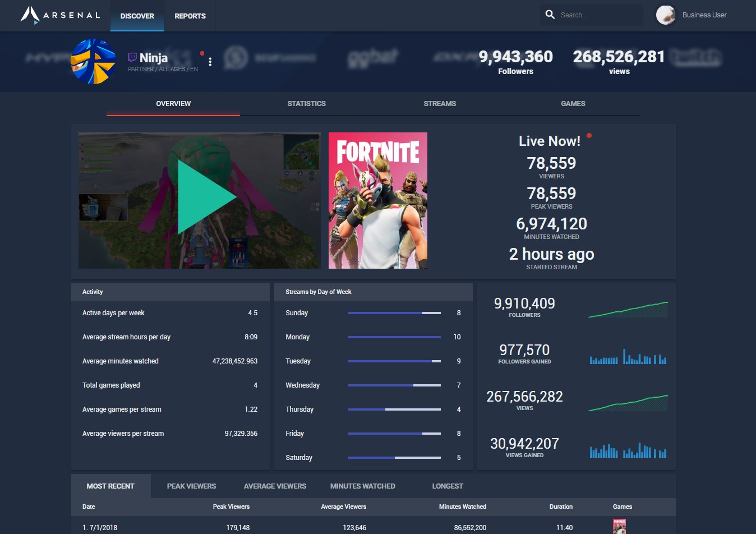Click the red live indicator next to Ninja

[202, 54]
